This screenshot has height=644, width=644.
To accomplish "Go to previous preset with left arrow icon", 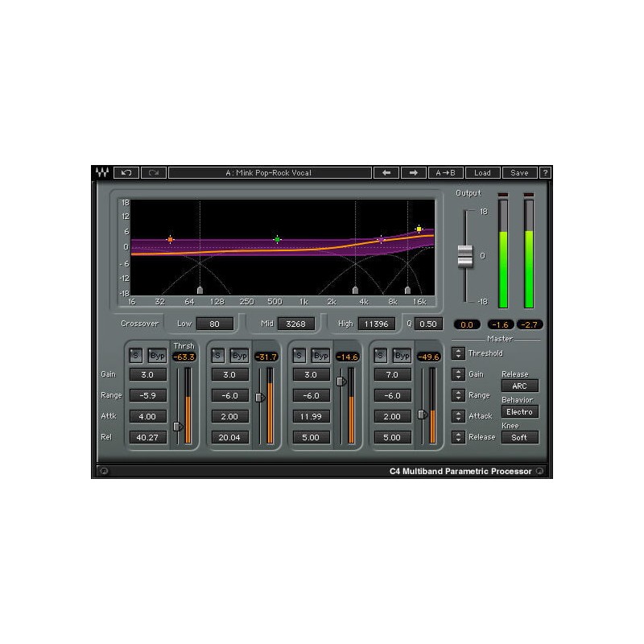I will (387, 172).
